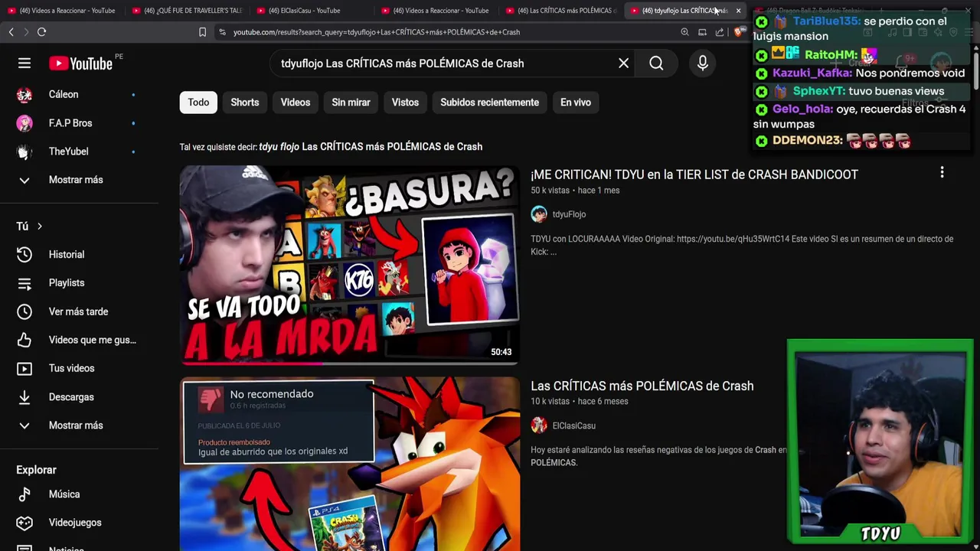Viewport: 980px width, 551px height.
Task: Expand the Tú section chevron
Action: coord(39,227)
